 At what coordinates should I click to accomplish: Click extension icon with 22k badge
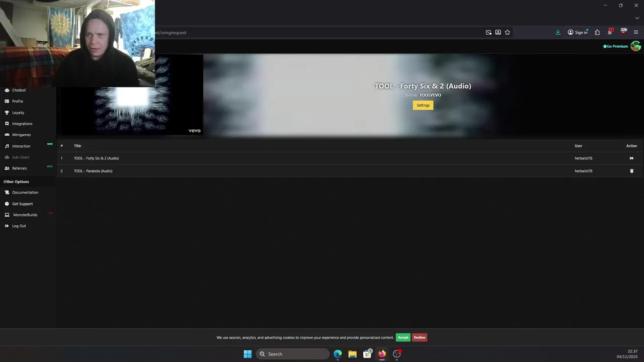tap(623, 32)
